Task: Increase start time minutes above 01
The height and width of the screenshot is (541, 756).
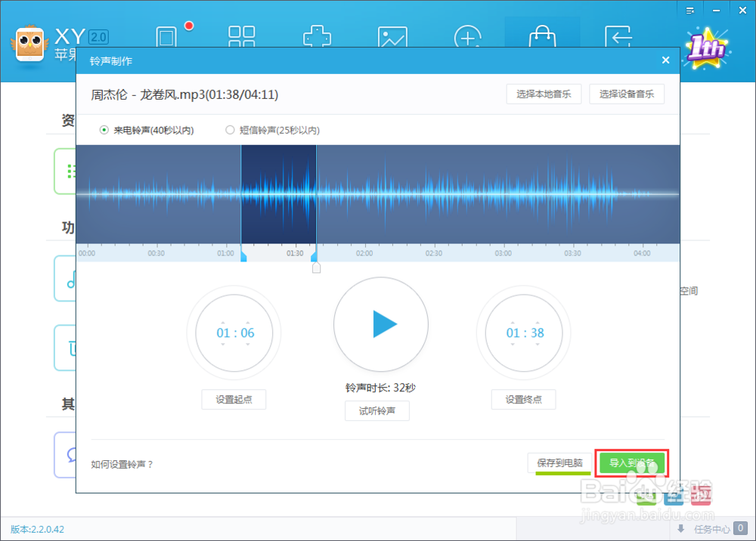Action: pos(223,323)
